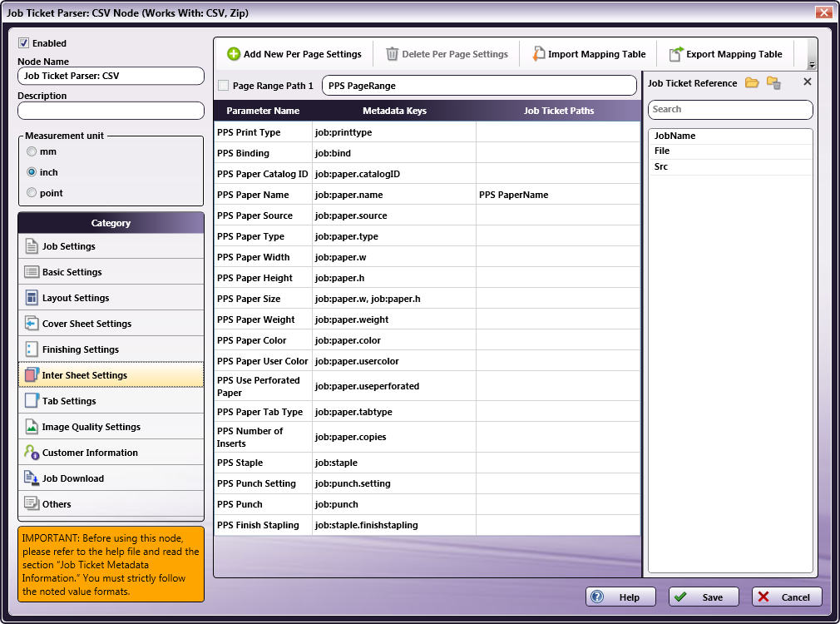This screenshot has width=840, height=624.
Task: Close the Job Ticket Parser window
Action: tap(823, 12)
